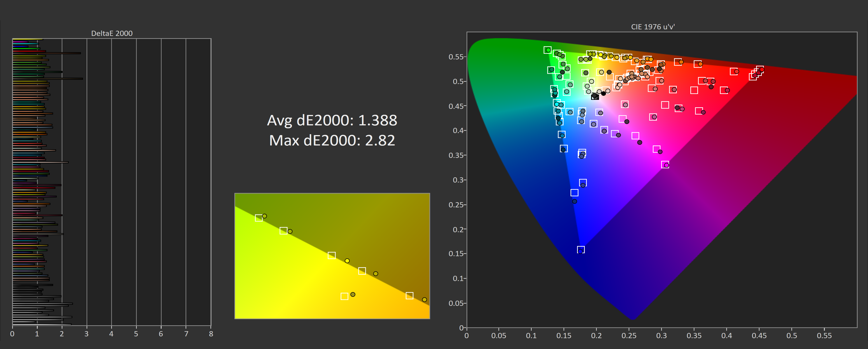Click the '0' label on the DeltaE x-axis
Viewport: 868px width, 349px height.
12,334
